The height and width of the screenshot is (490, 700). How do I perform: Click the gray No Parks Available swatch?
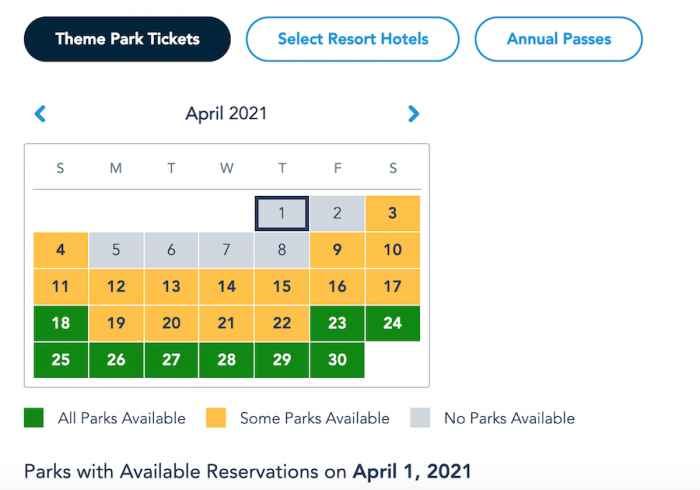pyautogui.click(x=420, y=418)
